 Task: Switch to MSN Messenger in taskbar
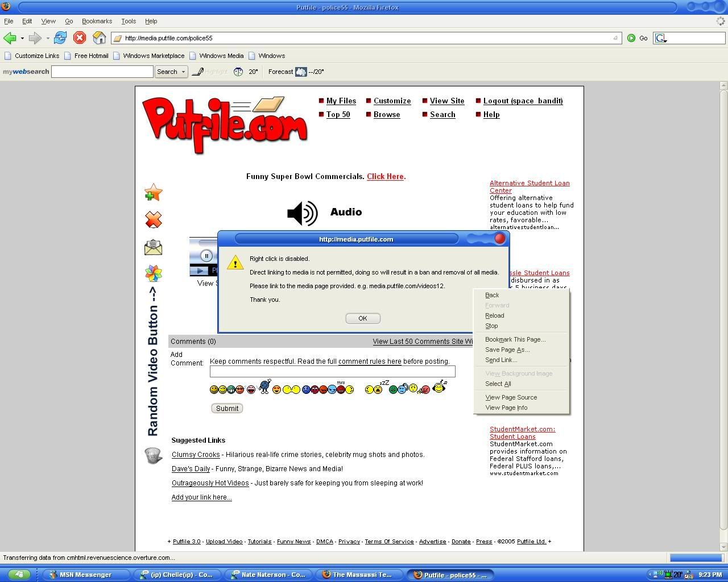pos(85,575)
